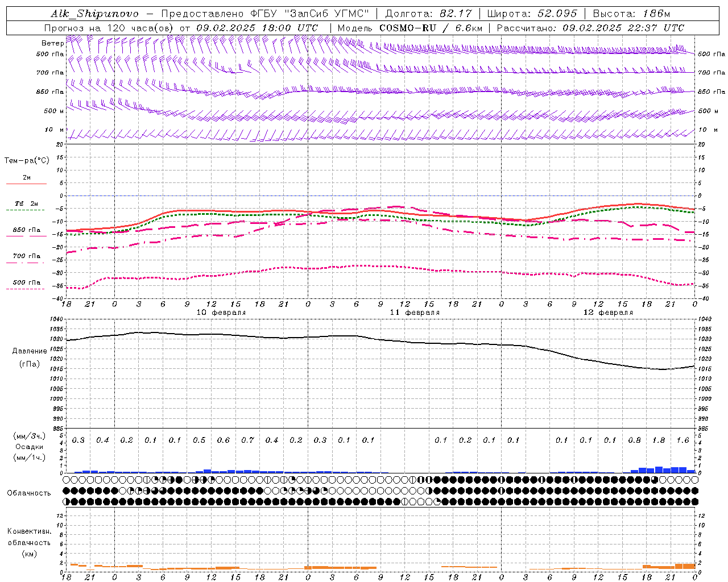Click the date label 11 февраля

pyautogui.click(x=415, y=313)
